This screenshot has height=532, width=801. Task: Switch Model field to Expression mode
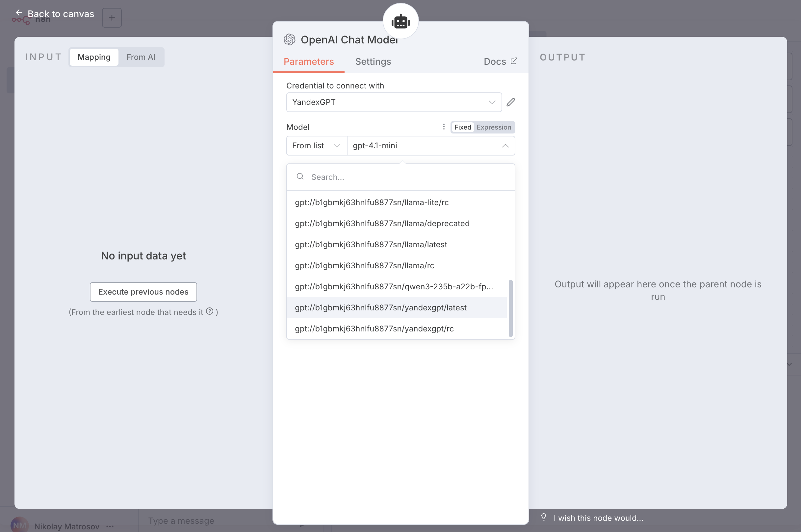tap(494, 127)
